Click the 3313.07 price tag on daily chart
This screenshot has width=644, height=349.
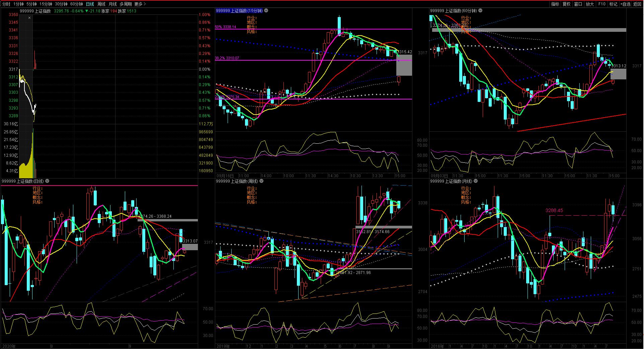(190, 241)
